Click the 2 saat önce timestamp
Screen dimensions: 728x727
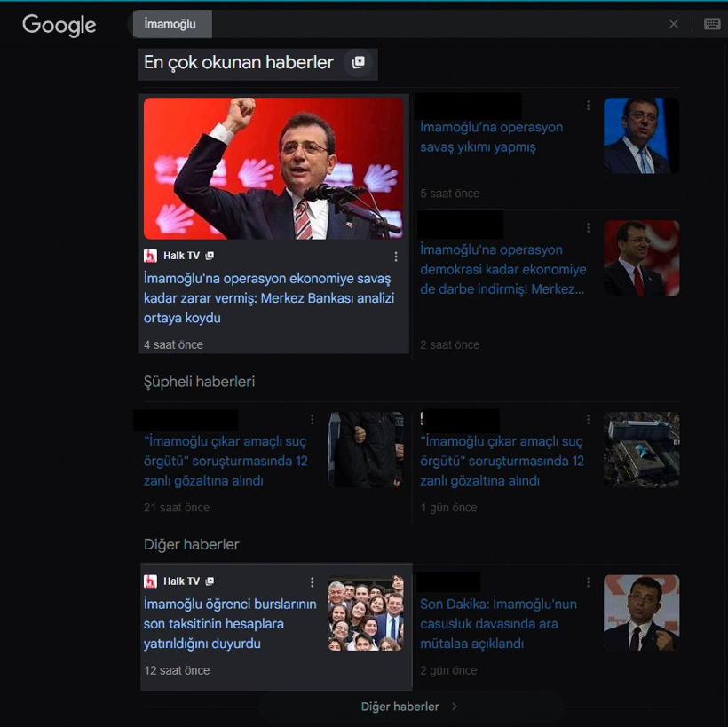click(x=449, y=344)
